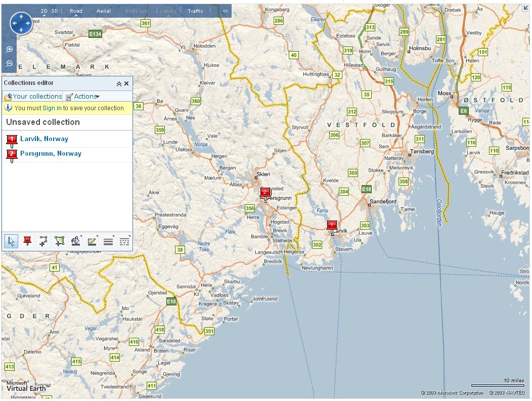Image resolution: width=532 pixels, height=401 pixels.
Task: Enable the Traffic overlay
Action: 195,11
